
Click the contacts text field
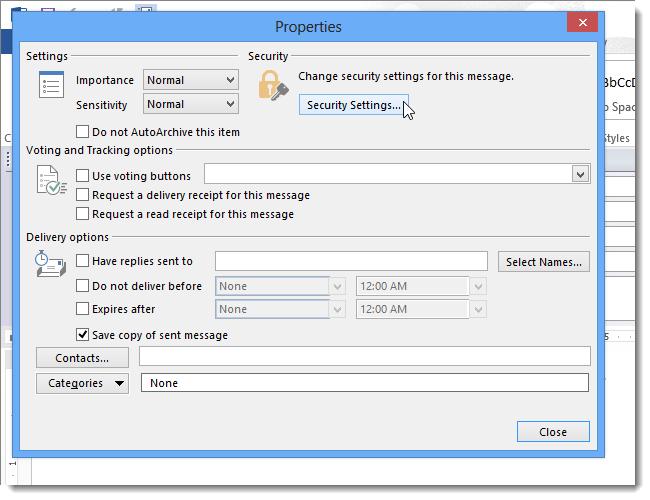[x=365, y=357]
